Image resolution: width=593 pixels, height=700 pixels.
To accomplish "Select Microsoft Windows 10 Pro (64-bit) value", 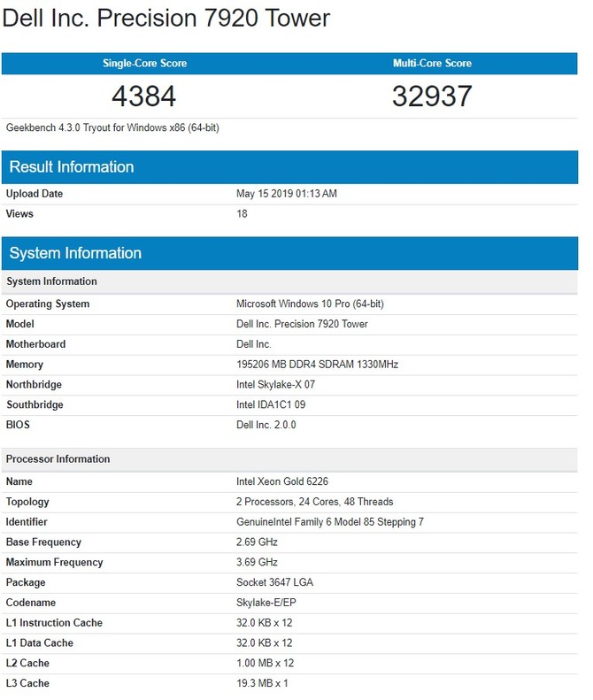I will (x=310, y=304).
